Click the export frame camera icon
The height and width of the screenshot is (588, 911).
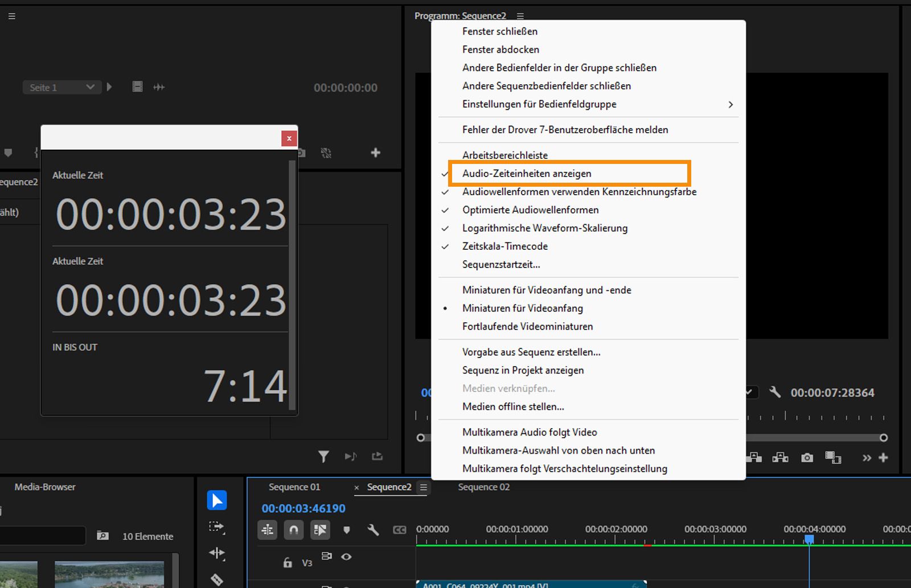click(807, 458)
